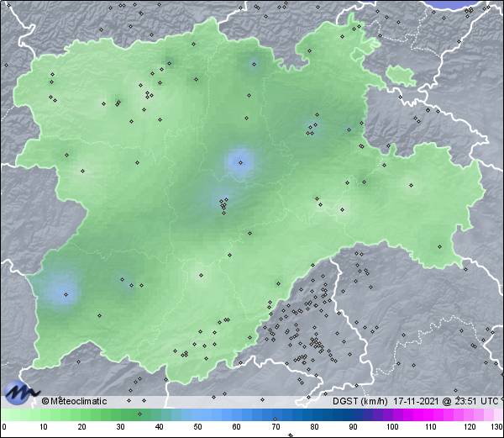504x438 pixels.
Task: Click the 70 km/h blue legend swatch
Action: click(276, 414)
